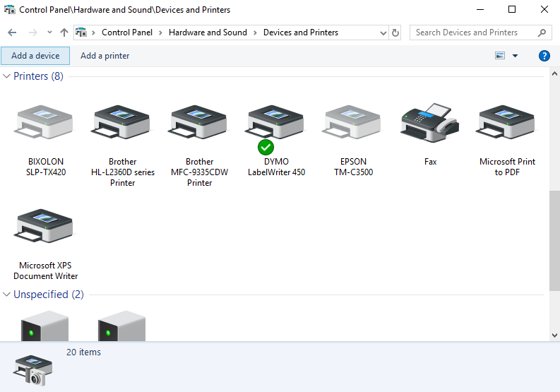Go to Hardware and Sound breadcrumb
Image resolution: width=560 pixels, height=392 pixels.
208,32
